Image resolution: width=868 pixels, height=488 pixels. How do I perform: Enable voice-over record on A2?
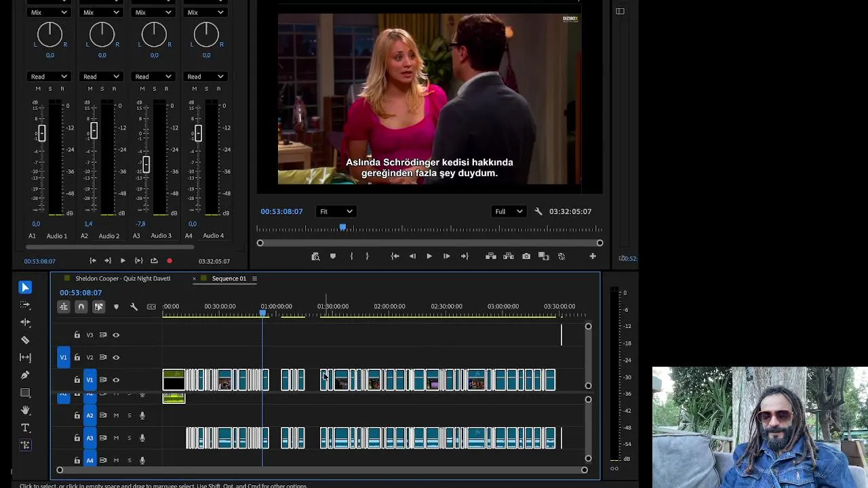click(142, 415)
